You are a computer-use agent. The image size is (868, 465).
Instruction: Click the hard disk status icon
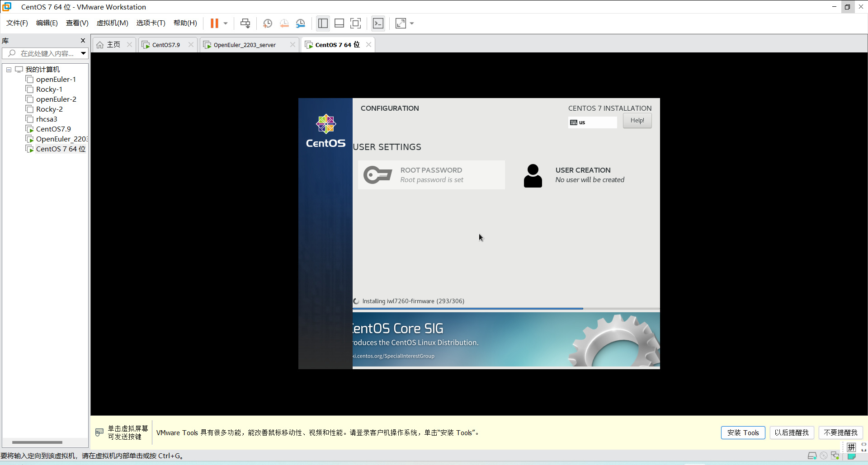click(812, 456)
